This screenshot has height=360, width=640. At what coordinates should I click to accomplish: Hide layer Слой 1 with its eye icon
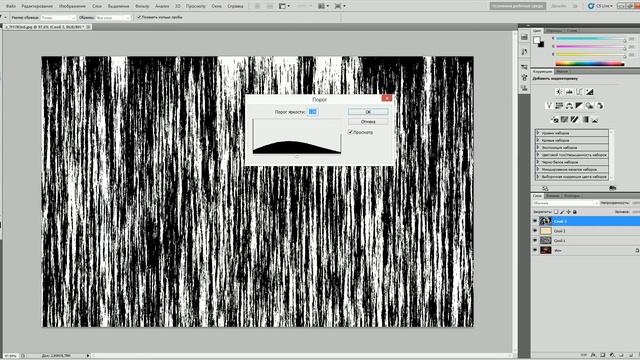click(x=535, y=240)
